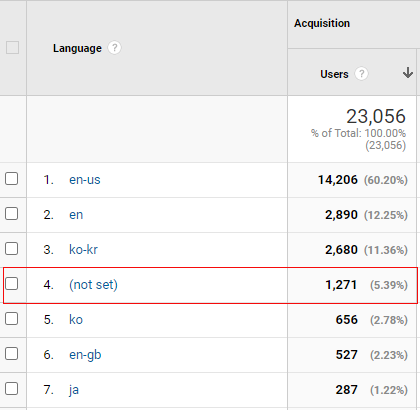Check the box for the ko row

tap(12, 319)
